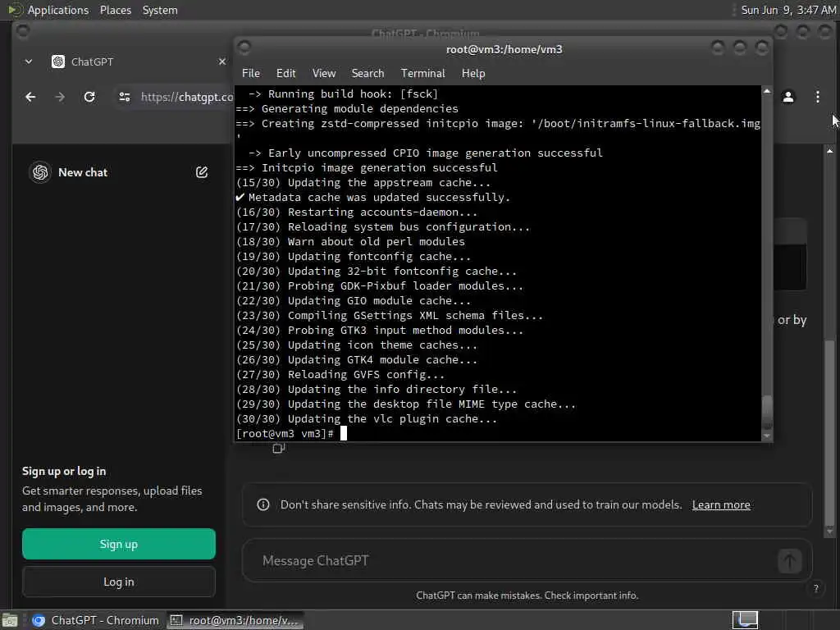Image resolution: width=840 pixels, height=630 pixels.
Task: Open site information icon in address bar
Action: click(125, 97)
